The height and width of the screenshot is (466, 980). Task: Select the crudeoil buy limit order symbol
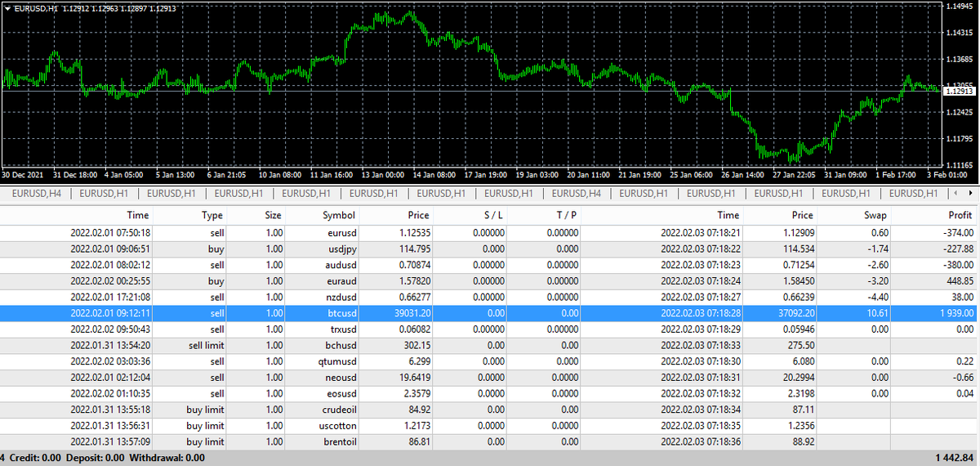[338, 409]
